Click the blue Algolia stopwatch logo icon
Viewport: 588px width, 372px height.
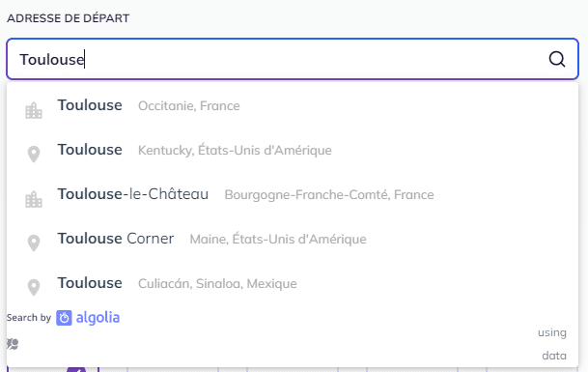64,318
